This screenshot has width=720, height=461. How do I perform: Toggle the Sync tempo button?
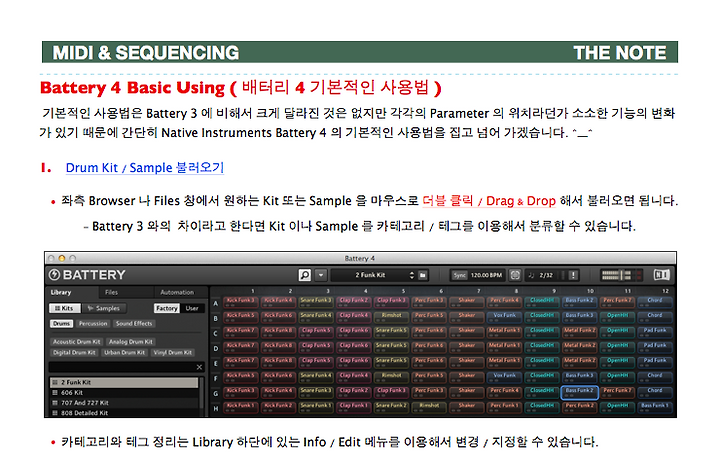[x=459, y=275]
